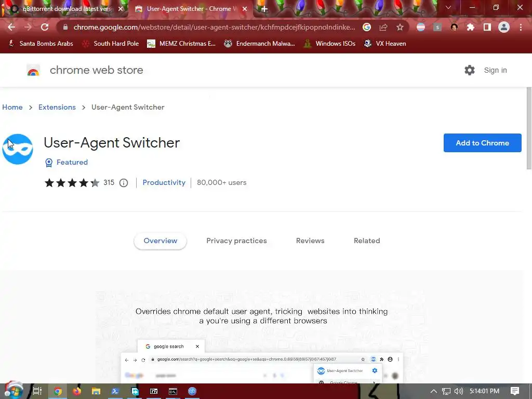Image resolution: width=532 pixels, height=399 pixels.
Task: Select the User-Agent Switcher browser tab
Action: 190,9
